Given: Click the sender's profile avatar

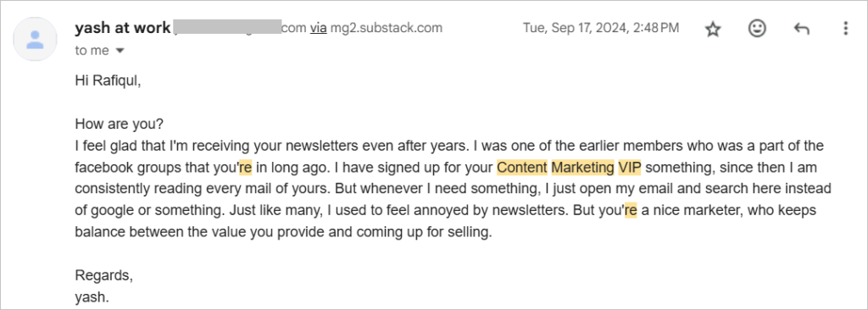Looking at the screenshot, I should point(36,39).
